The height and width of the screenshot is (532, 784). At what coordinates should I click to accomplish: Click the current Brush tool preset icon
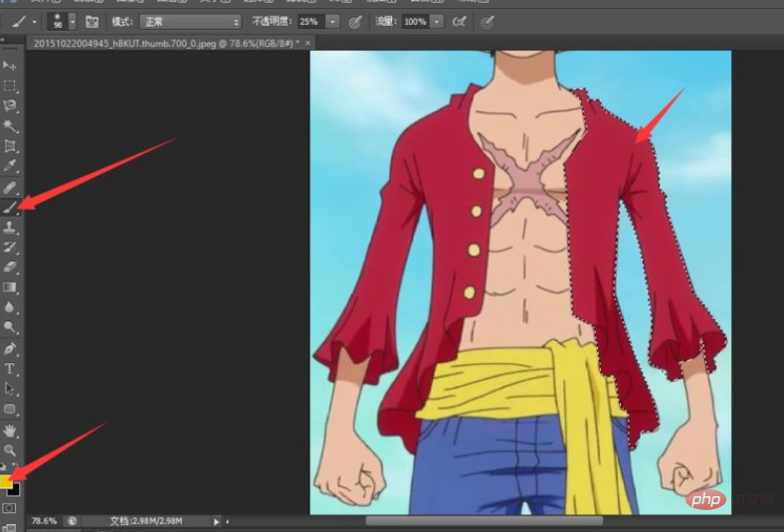point(19,22)
